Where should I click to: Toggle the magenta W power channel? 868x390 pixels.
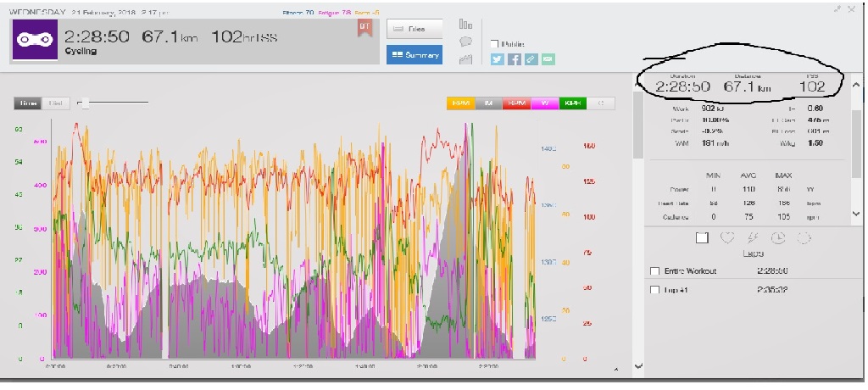click(545, 103)
